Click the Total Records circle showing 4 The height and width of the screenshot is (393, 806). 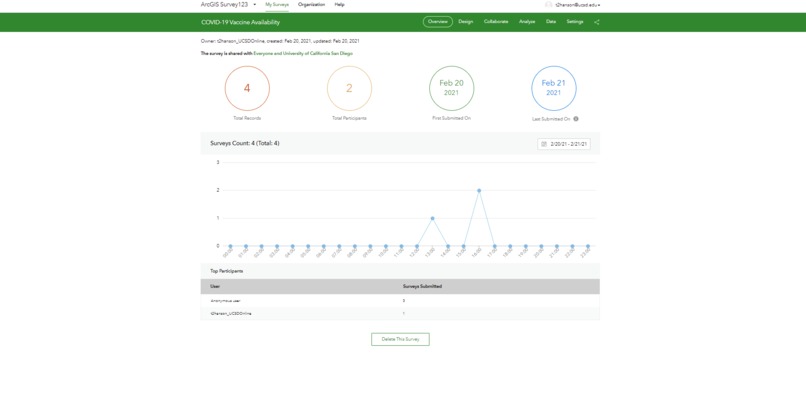coord(247,88)
